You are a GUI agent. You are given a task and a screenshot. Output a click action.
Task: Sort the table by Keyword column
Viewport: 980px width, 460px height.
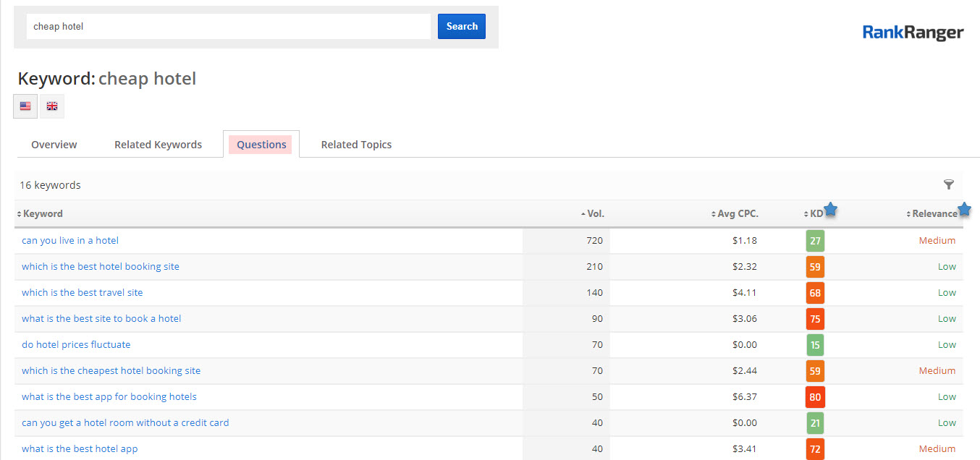pyautogui.click(x=42, y=214)
